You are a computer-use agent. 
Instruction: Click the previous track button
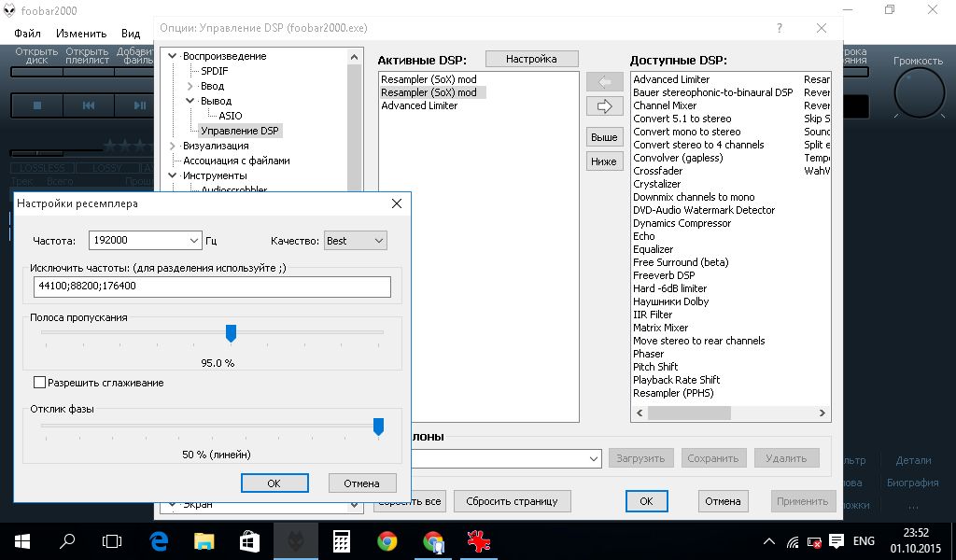89,105
